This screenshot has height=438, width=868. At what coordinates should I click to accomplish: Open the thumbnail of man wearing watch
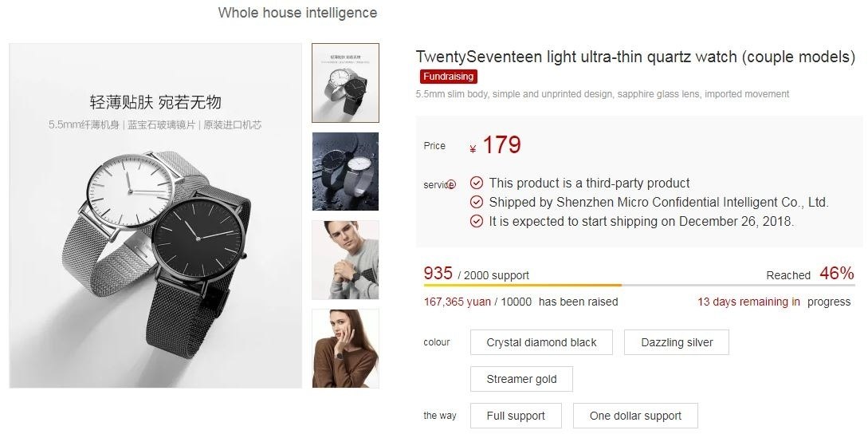(x=345, y=260)
